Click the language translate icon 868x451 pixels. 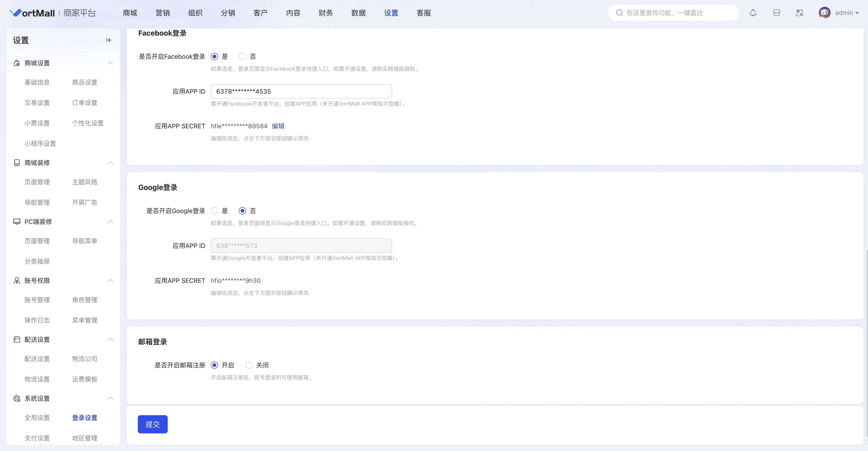(800, 13)
